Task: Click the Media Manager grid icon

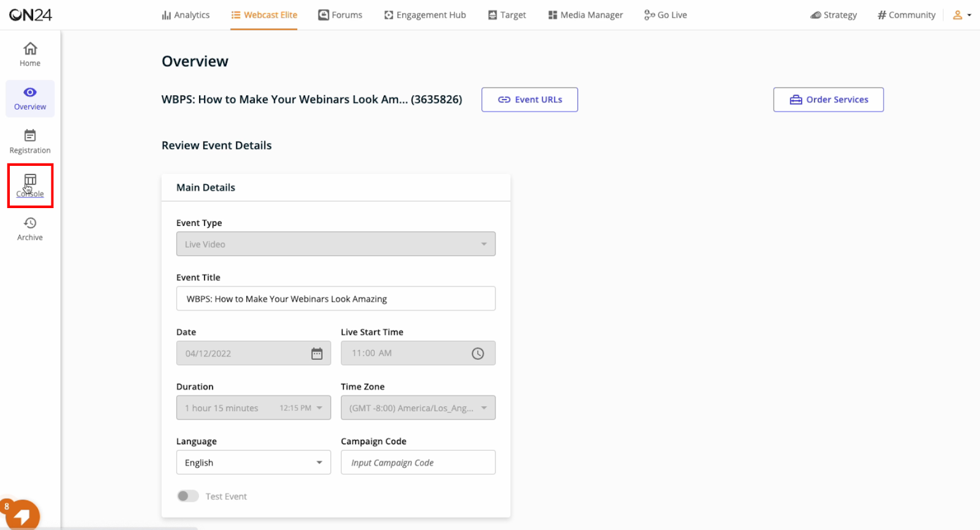Action: click(552, 15)
